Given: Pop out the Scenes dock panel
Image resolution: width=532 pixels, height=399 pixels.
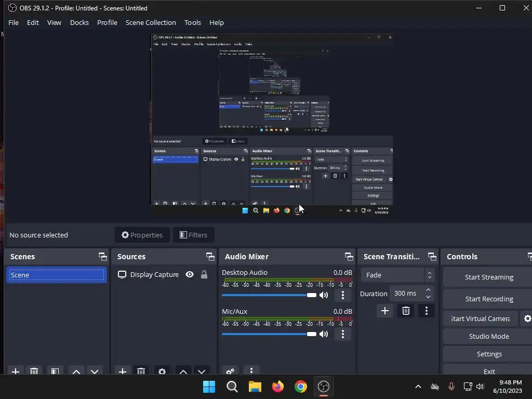Looking at the screenshot, I should pos(102,257).
